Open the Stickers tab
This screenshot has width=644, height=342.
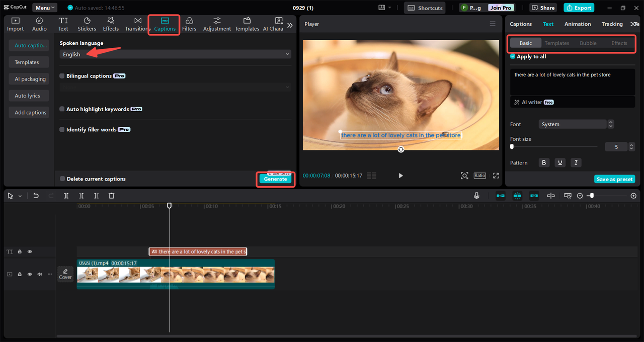pos(87,24)
